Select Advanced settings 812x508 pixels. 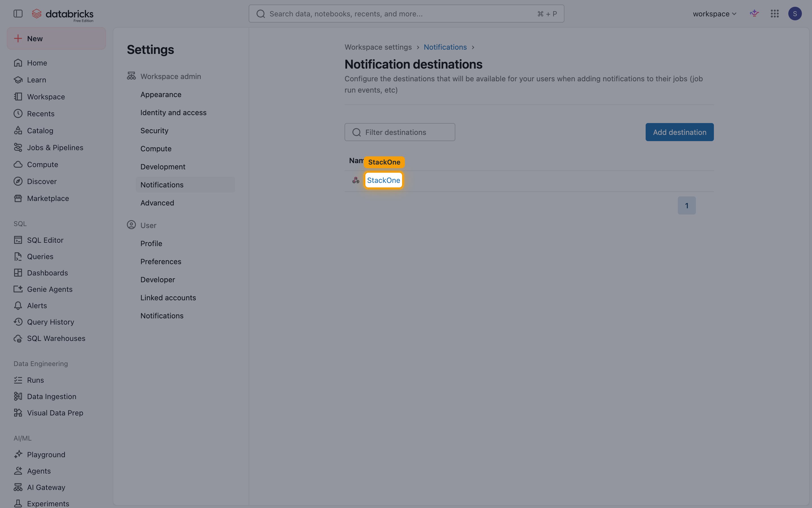click(157, 203)
